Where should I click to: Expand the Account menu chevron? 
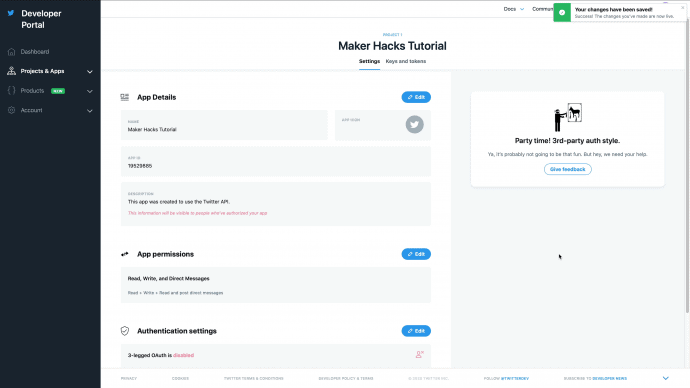click(x=90, y=111)
